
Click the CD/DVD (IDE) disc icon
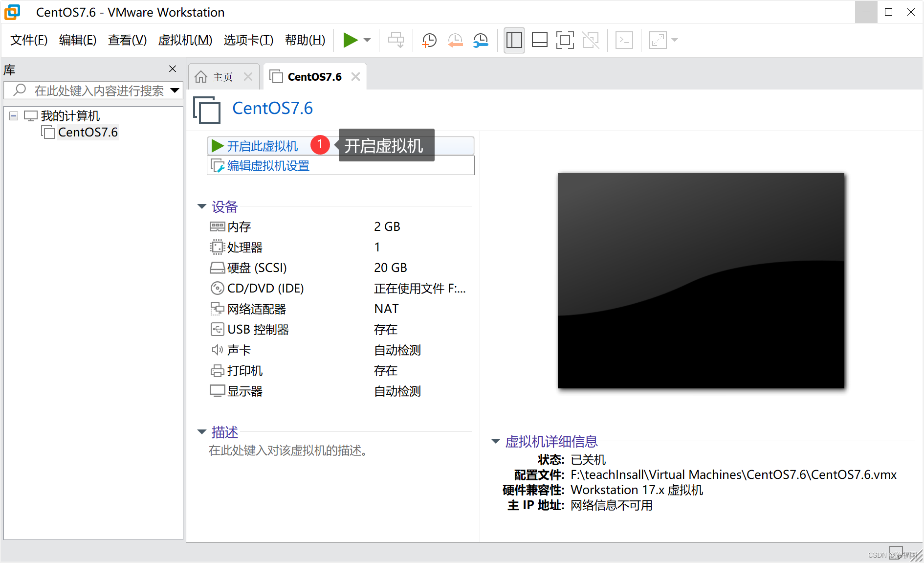click(217, 288)
